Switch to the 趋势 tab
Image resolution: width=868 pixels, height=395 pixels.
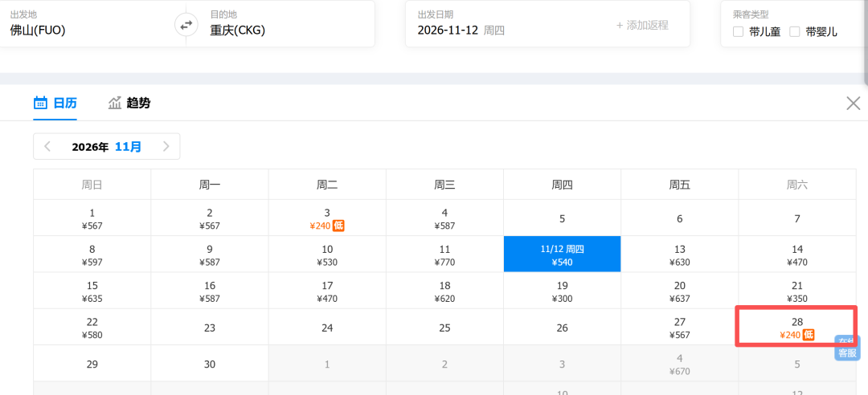tap(129, 103)
